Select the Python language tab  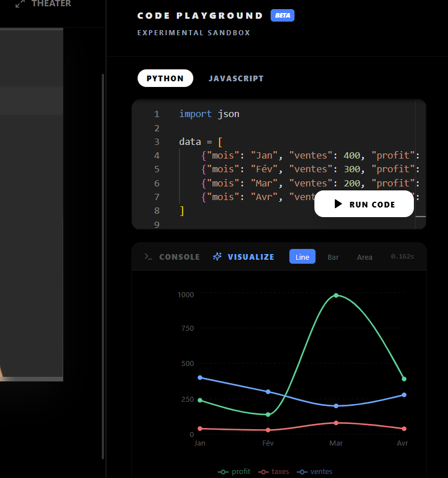(x=165, y=78)
